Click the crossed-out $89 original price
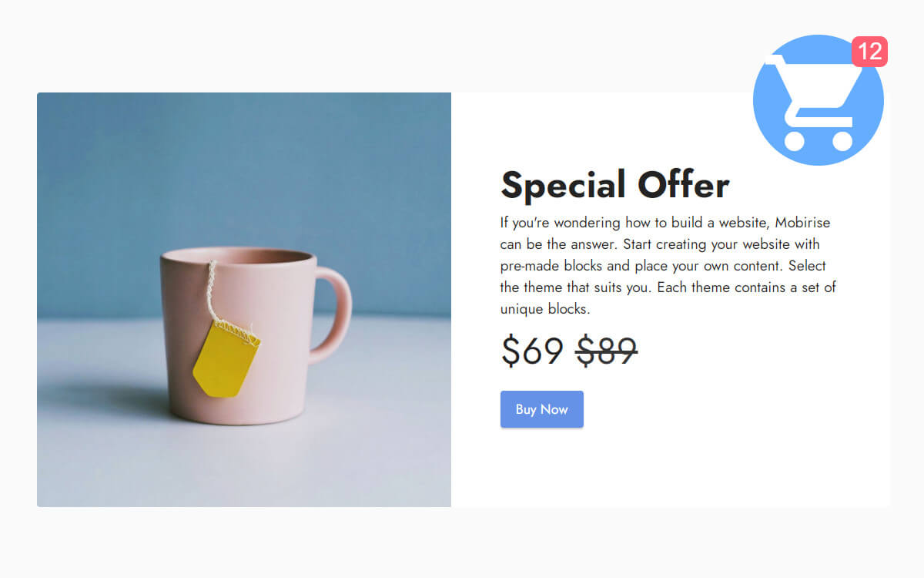Image resolution: width=924 pixels, height=578 pixels. [607, 351]
